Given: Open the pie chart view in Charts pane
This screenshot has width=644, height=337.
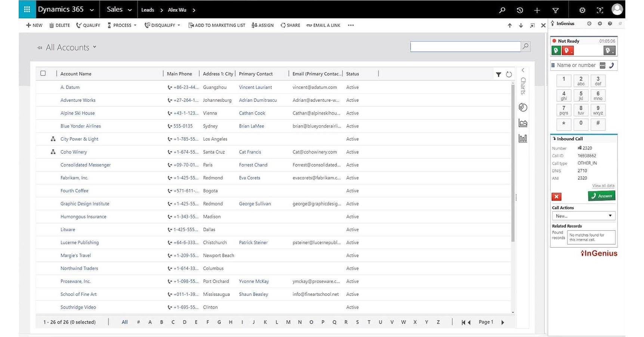Looking at the screenshot, I should coord(523,107).
